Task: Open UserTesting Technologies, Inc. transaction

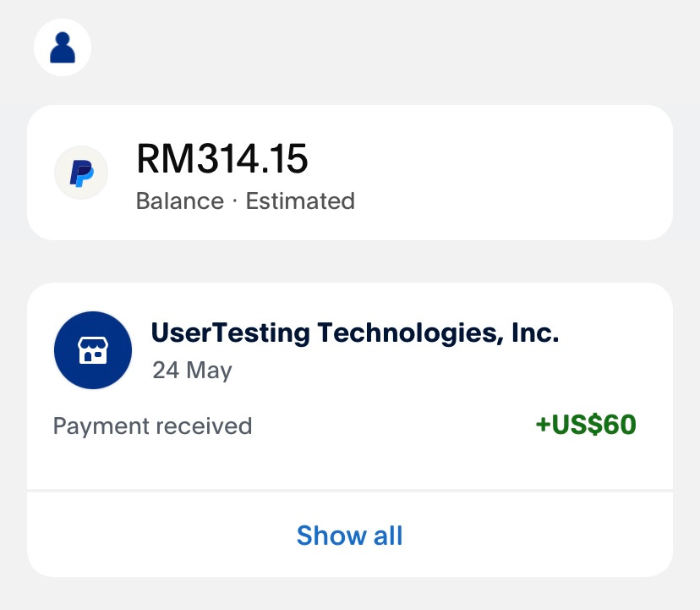Action: [x=355, y=333]
